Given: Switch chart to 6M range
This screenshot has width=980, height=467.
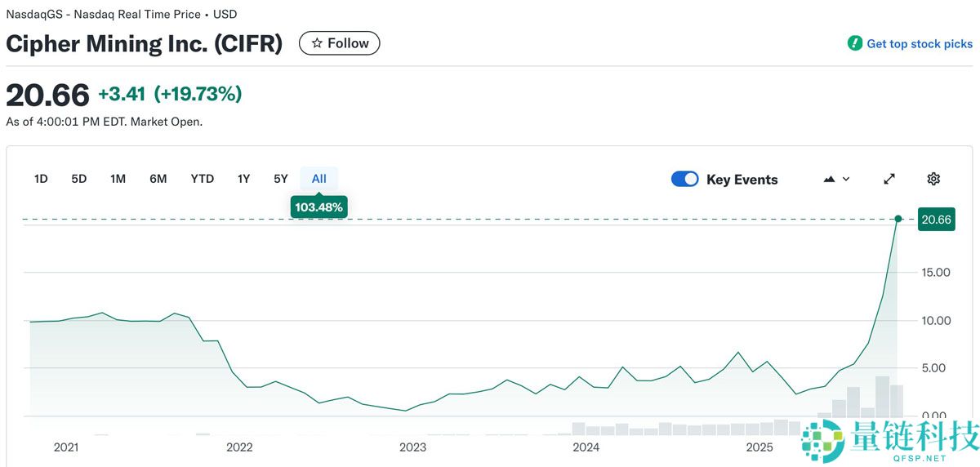Looking at the screenshot, I should click(x=158, y=179).
